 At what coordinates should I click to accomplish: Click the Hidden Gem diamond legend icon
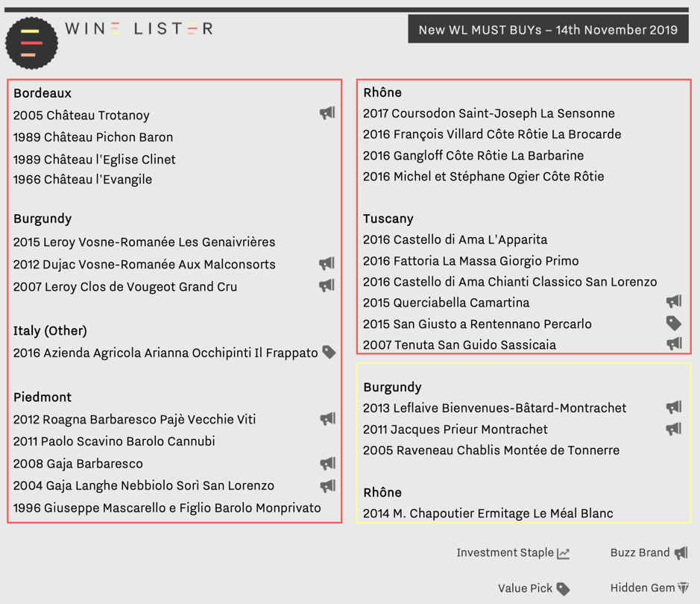click(x=684, y=588)
